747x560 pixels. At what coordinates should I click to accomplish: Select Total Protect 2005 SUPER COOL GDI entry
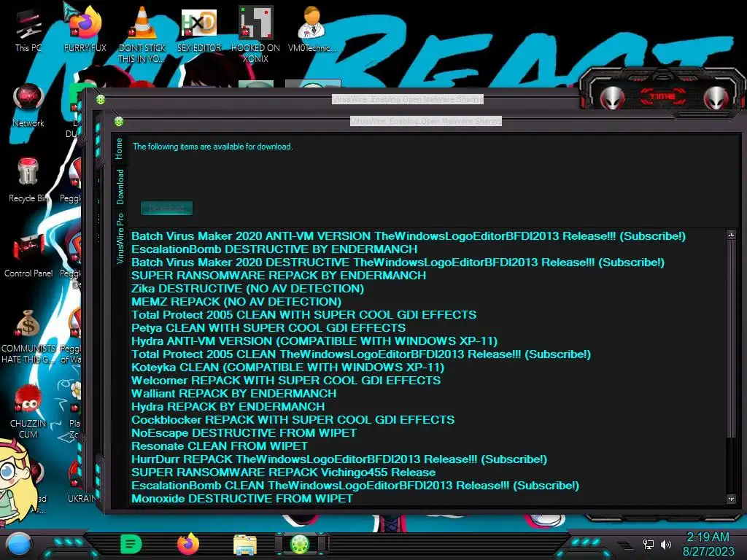tap(304, 315)
